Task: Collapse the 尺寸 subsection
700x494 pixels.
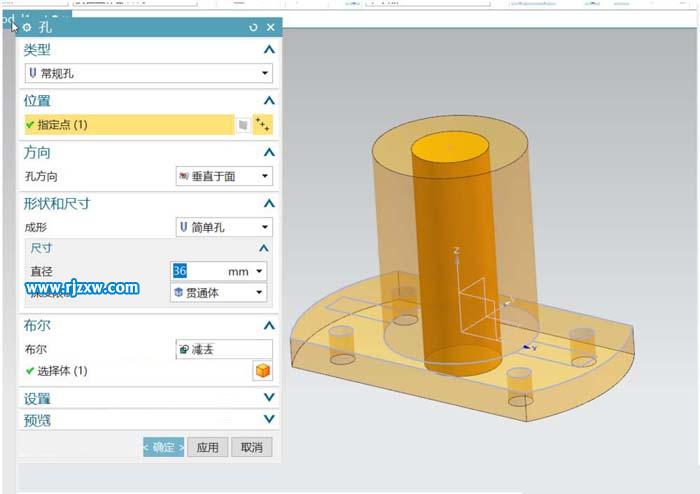Action: pyautogui.click(x=264, y=248)
